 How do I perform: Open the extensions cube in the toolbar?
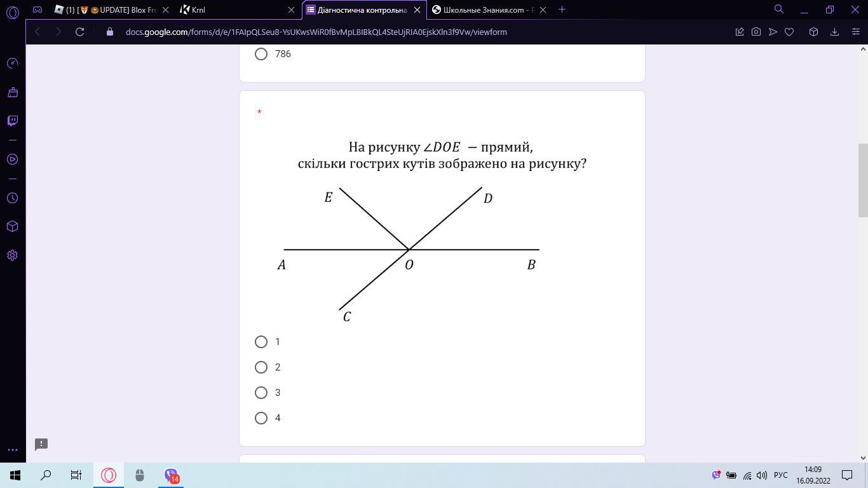813,32
